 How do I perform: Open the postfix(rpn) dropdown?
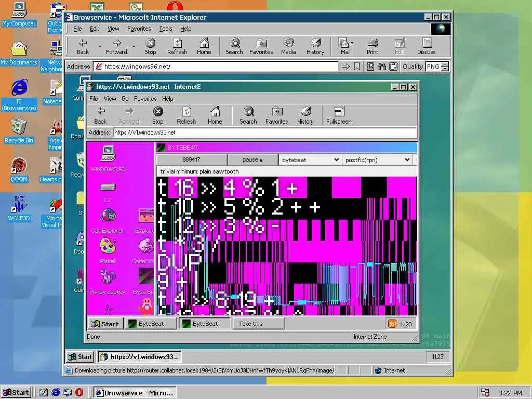tap(377, 160)
